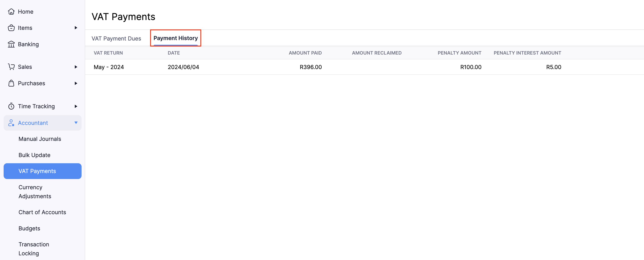
Task: Open Manual Journals in sidebar
Action: [x=40, y=139]
